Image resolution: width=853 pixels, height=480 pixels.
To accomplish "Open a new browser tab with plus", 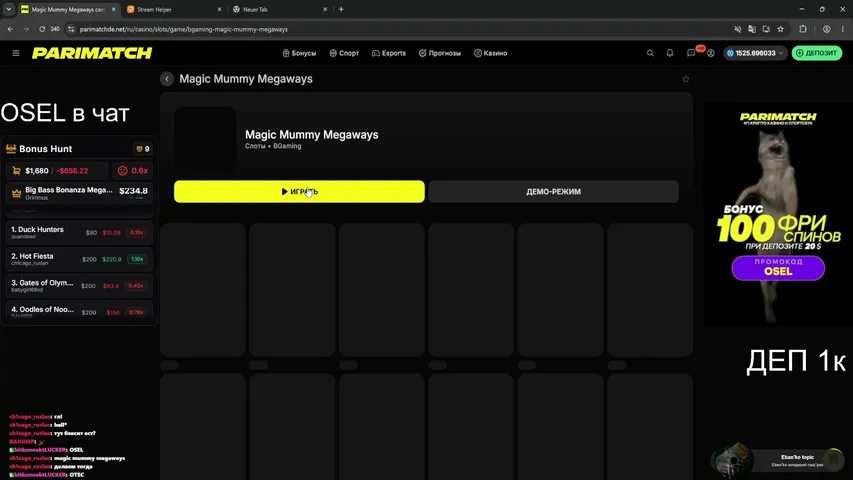I will pos(341,9).
